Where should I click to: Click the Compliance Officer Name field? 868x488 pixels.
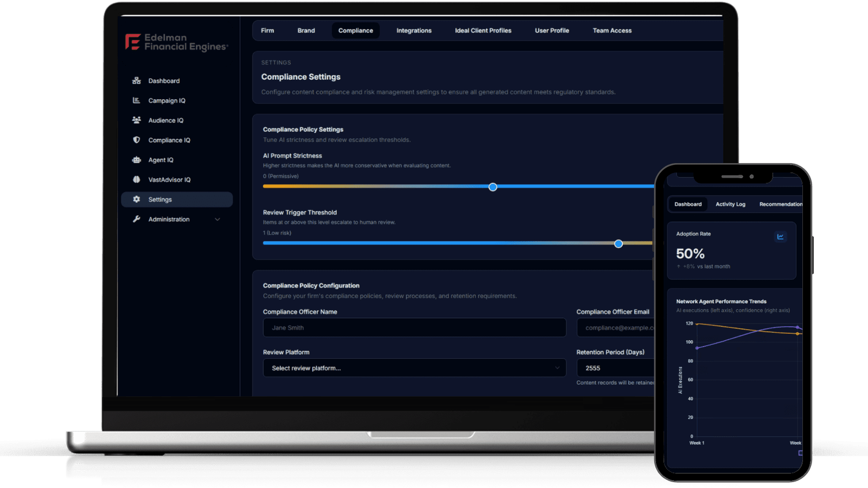click(414, 328)
